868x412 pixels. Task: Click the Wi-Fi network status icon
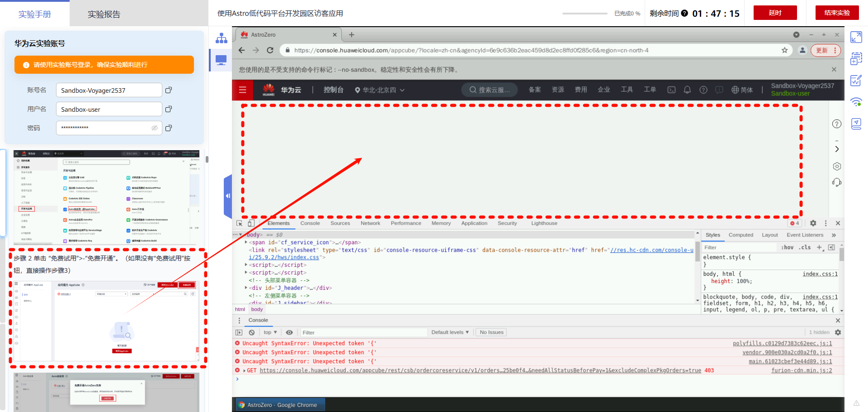[856, 102]
